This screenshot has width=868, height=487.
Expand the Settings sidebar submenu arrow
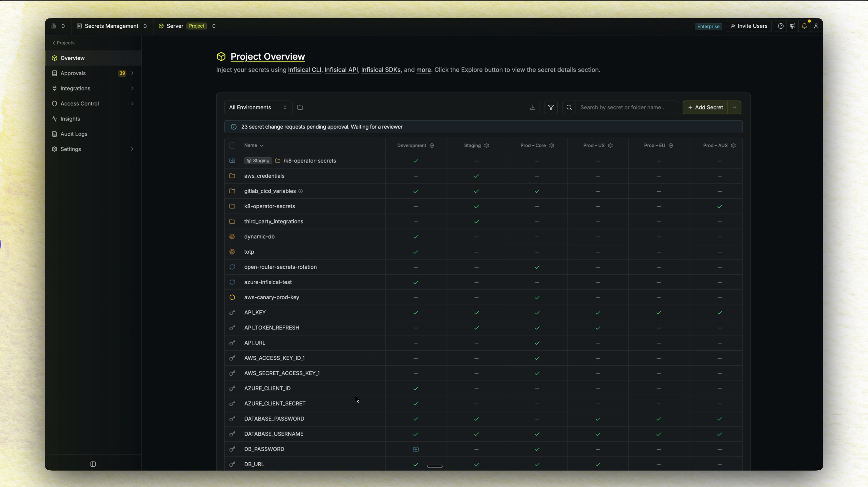point(132,149)
